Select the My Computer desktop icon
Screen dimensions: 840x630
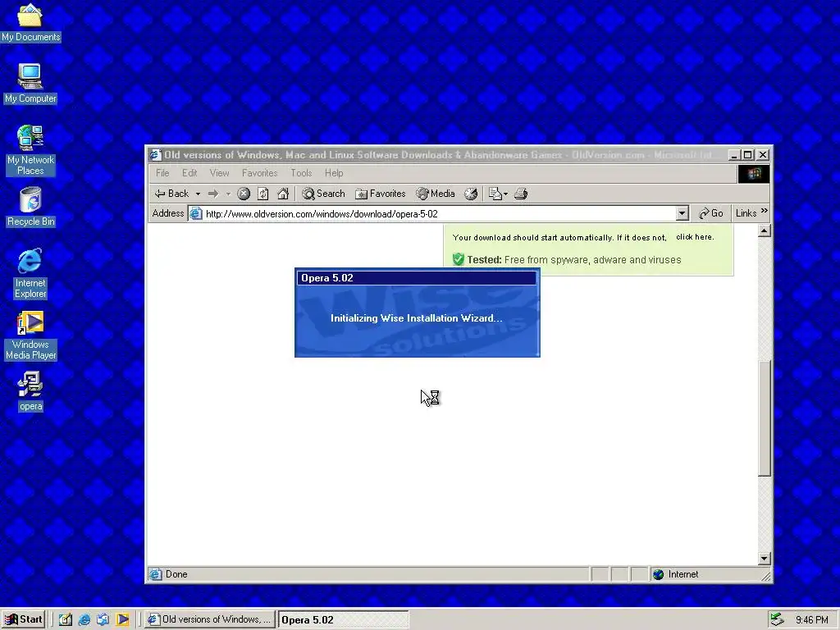(x=30, y=83)
